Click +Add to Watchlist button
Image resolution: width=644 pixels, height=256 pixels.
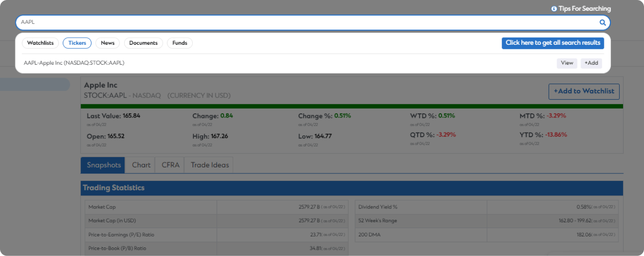[584, 91]
